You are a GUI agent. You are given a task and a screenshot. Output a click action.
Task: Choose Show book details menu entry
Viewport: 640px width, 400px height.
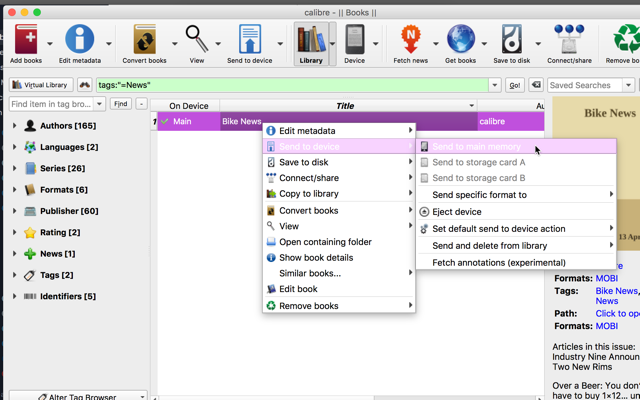[x=339, y=258]
